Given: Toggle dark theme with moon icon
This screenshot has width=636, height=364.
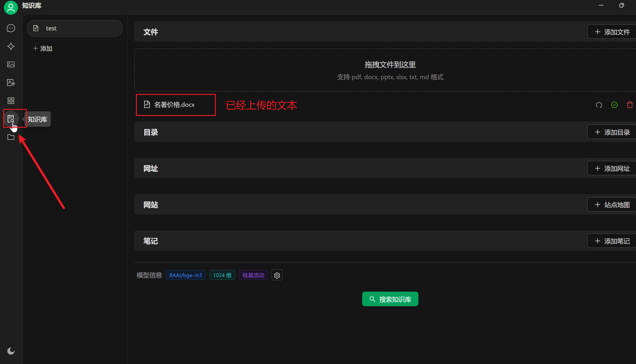Looking at the screenshot, I should (x=11, y=351).
